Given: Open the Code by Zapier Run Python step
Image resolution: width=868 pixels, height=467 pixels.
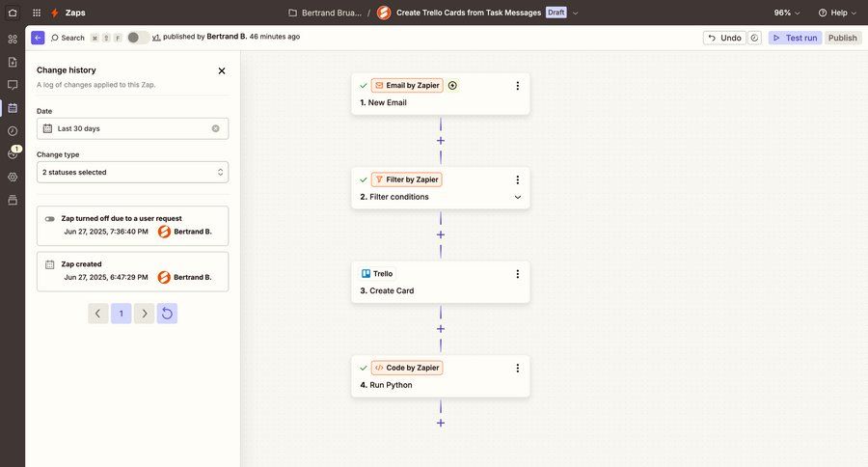Looking at the screenshot, I should pyautogui.click(x=441, y=376).
